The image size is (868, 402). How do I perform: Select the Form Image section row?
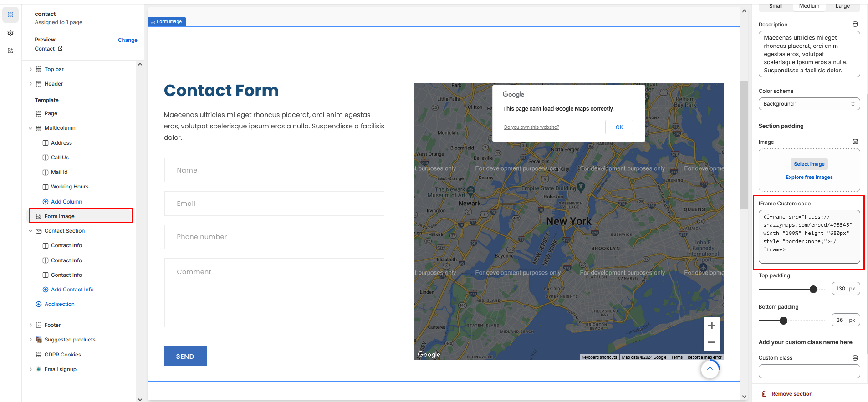coord(81,216)
